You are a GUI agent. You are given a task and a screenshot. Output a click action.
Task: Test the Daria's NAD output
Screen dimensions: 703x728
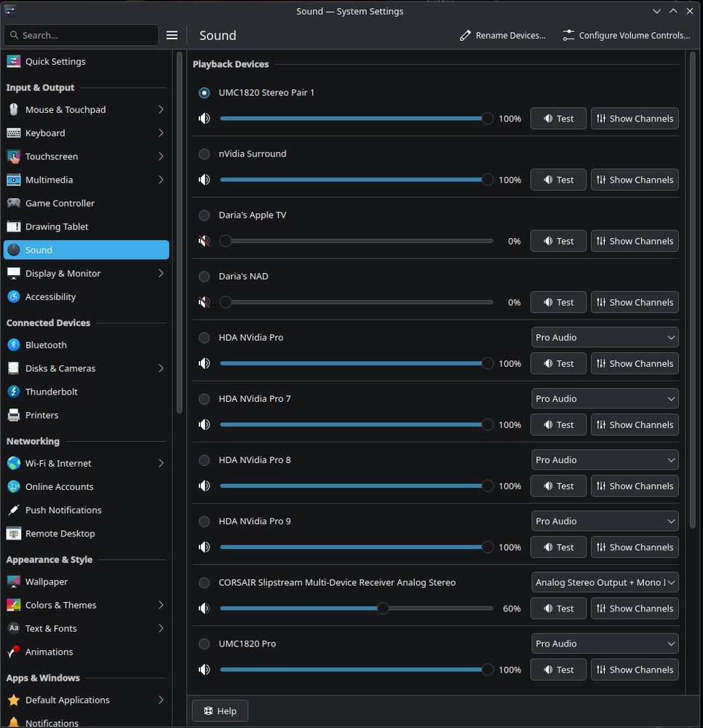[x=558, y=302]
